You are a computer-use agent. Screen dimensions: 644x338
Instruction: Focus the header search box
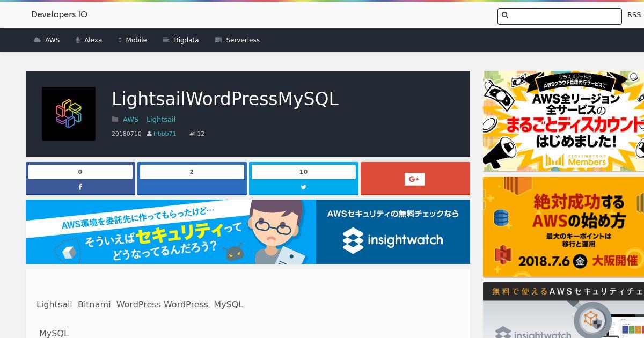pyautogui.click(x=559, y=16)
